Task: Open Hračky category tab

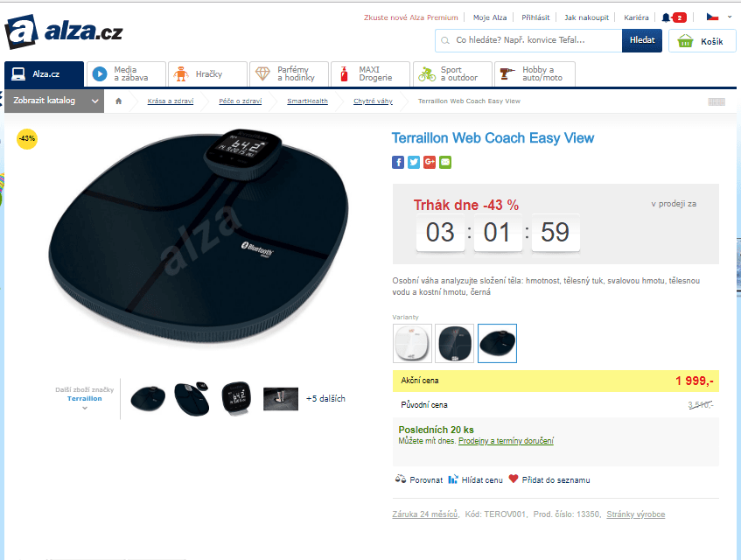Action: (x=207, y=73)
